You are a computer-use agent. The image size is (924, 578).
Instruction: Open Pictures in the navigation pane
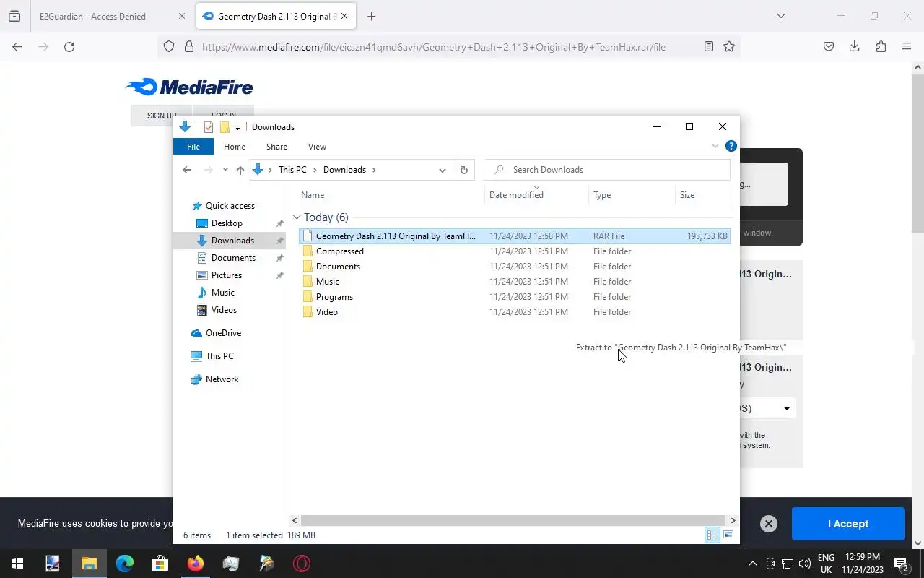click(x=226, y=275)
